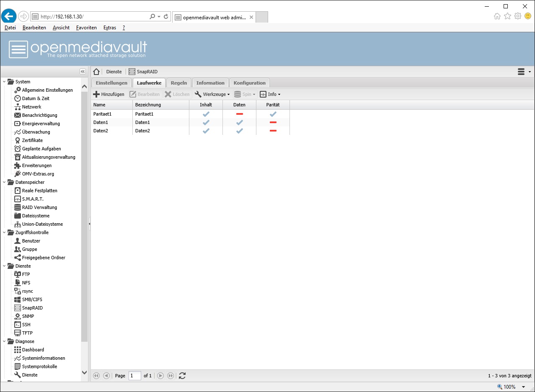Open the Systeminformationen tree item

tap(44, 358)
